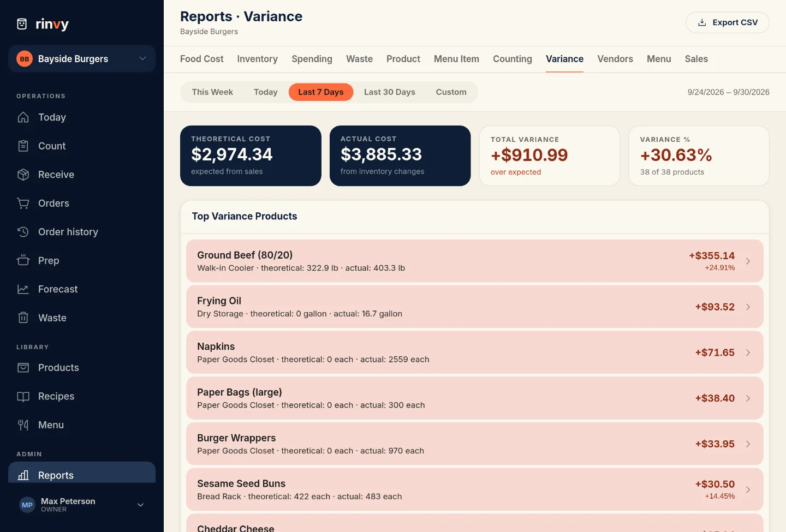Switch to the Menu Item tab
Image resolution: width=786 pixels, height=532 pixels.
tap(456, 59)
